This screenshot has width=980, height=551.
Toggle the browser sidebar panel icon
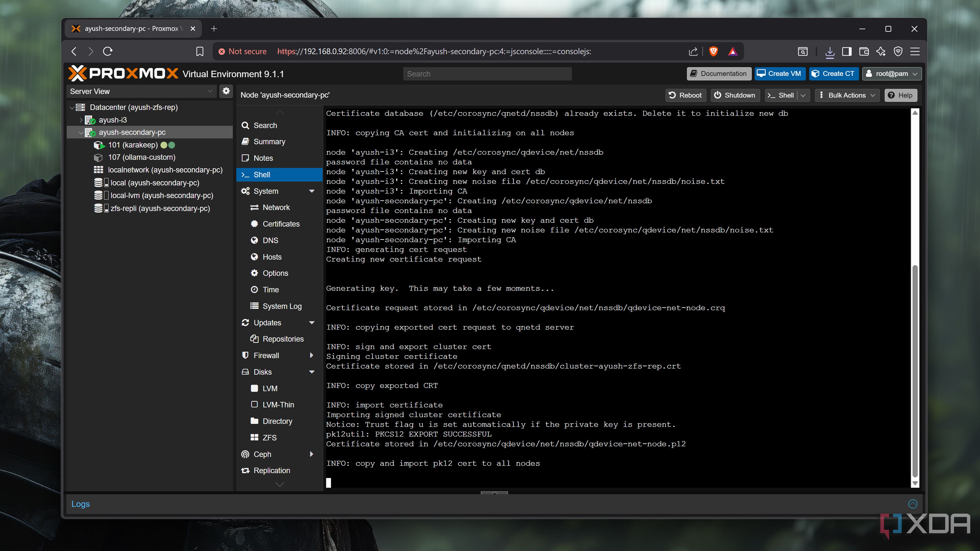pyautogui.click(x=847, y=51)
